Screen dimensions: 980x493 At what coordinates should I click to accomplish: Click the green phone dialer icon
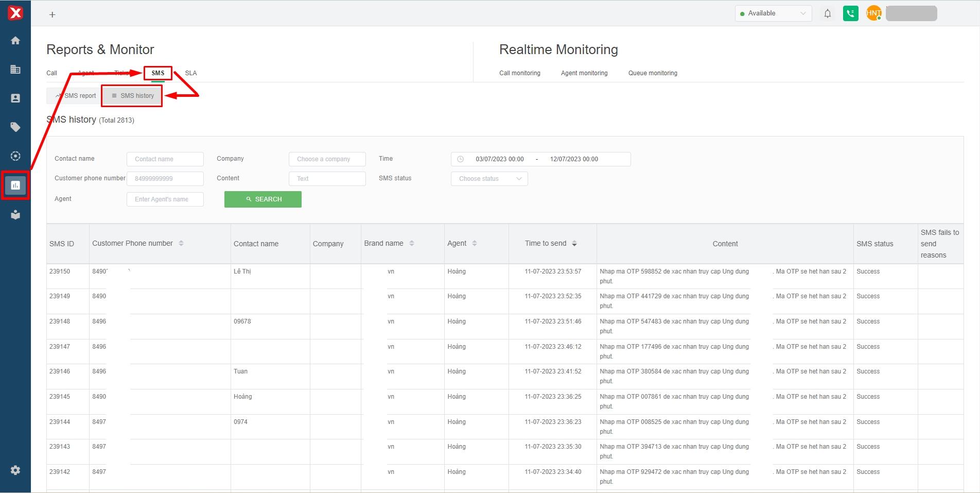[850, 14]
